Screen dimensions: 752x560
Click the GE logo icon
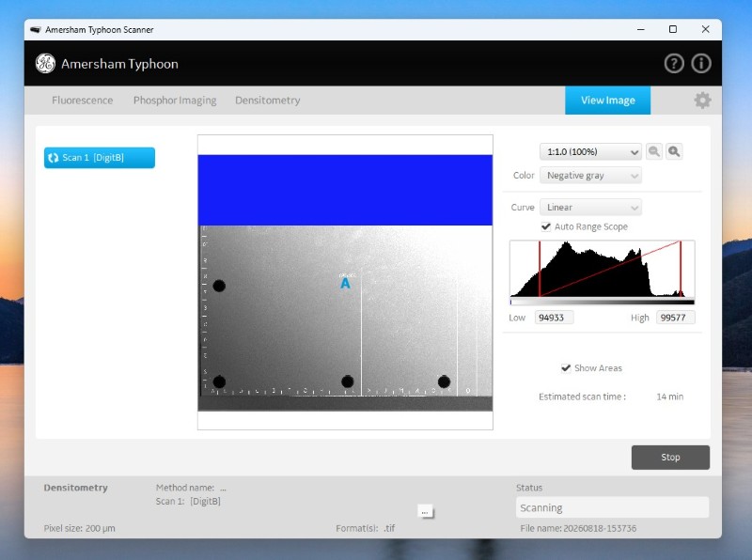pos(45,63)
